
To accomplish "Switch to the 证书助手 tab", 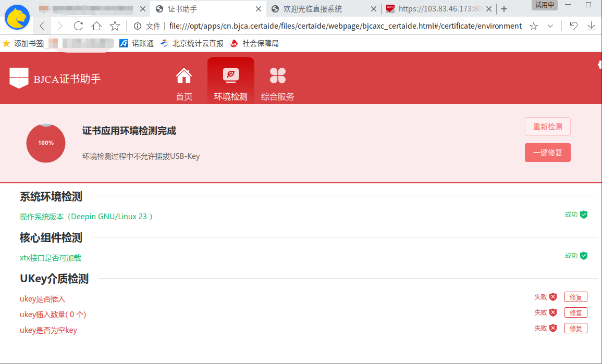I will (208, 9).
